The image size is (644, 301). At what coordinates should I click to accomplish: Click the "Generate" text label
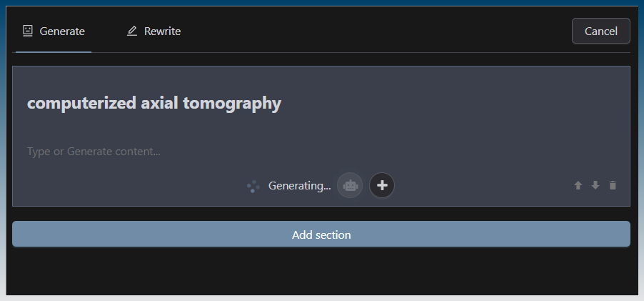click(x=63, y=31)
